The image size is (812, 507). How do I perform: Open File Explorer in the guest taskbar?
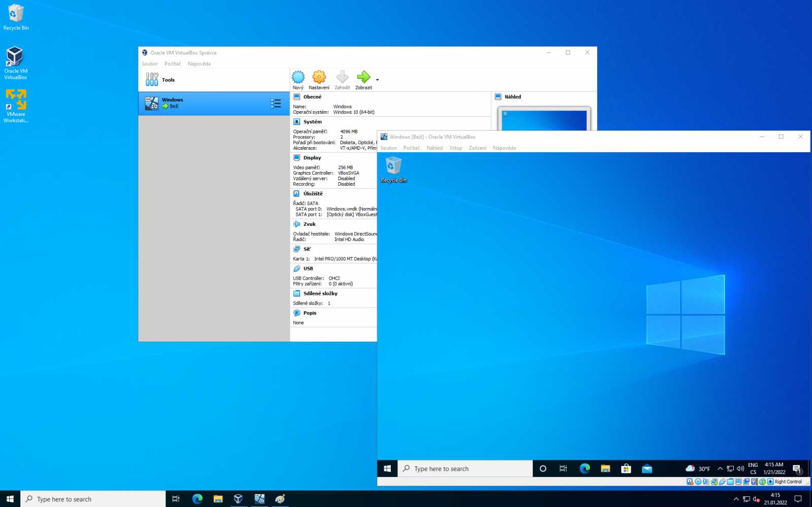pyautogui.click(x=605, y=468)
